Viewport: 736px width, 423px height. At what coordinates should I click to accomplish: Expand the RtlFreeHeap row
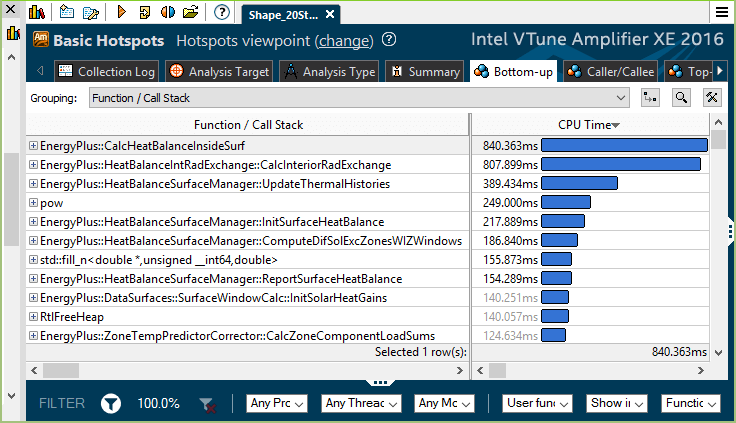(33, 316)
